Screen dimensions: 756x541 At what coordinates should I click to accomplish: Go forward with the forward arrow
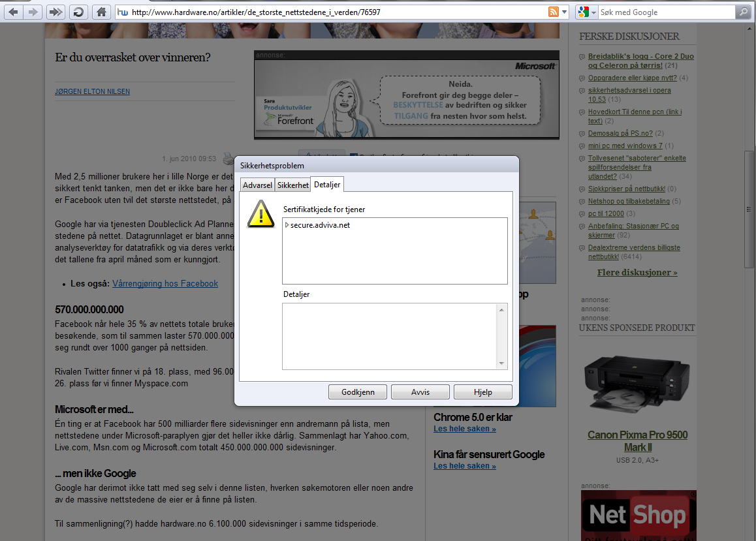[x=33, y=12]
